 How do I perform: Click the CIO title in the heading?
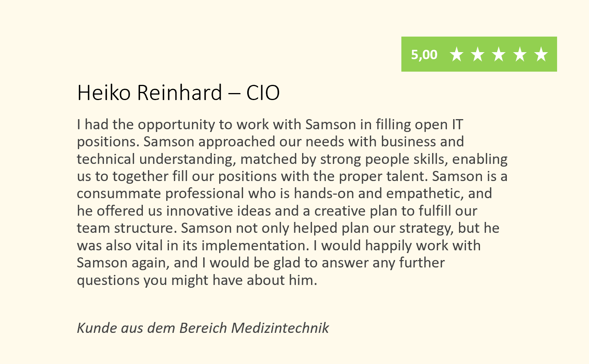263,93
